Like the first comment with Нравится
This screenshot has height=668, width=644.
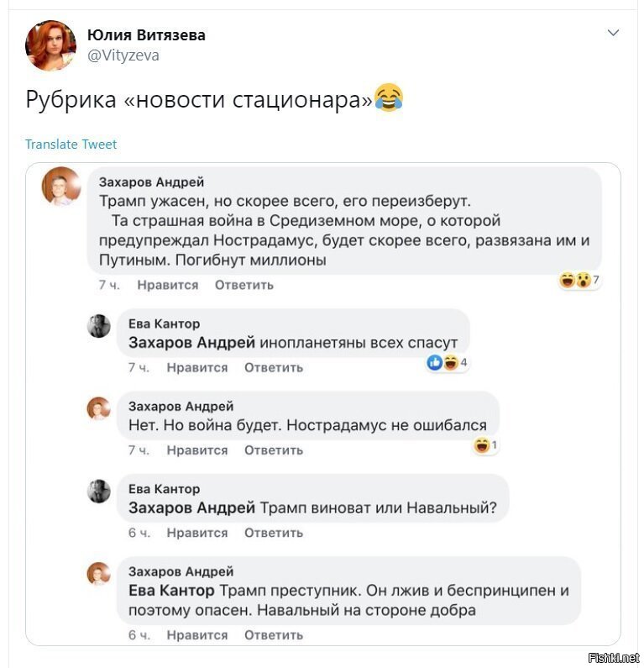(x=168, y=285)
